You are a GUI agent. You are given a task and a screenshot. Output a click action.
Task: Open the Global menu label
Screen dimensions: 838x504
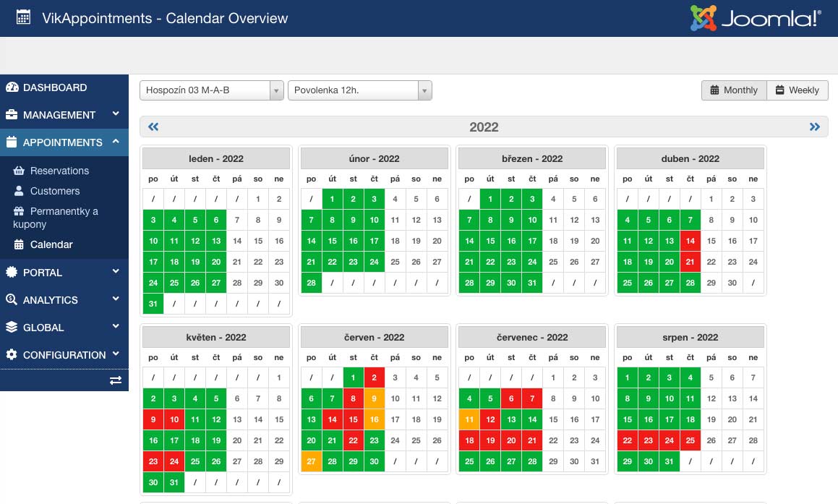click(x=43, y=327)
